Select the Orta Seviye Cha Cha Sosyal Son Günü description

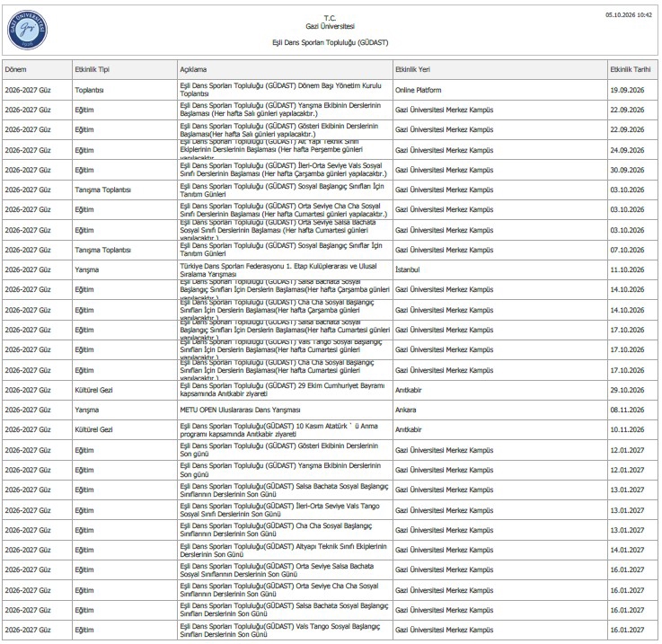pyautogui.click(x=279, y=589)
